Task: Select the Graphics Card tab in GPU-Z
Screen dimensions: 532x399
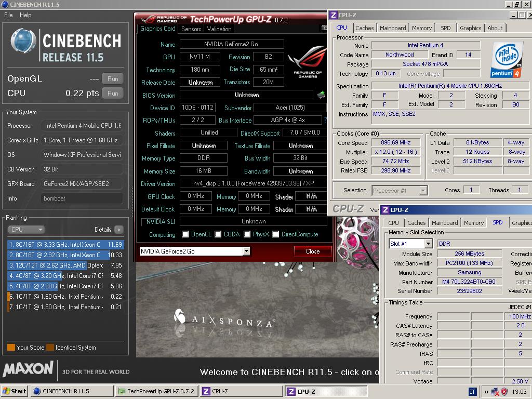Action: 158,29
